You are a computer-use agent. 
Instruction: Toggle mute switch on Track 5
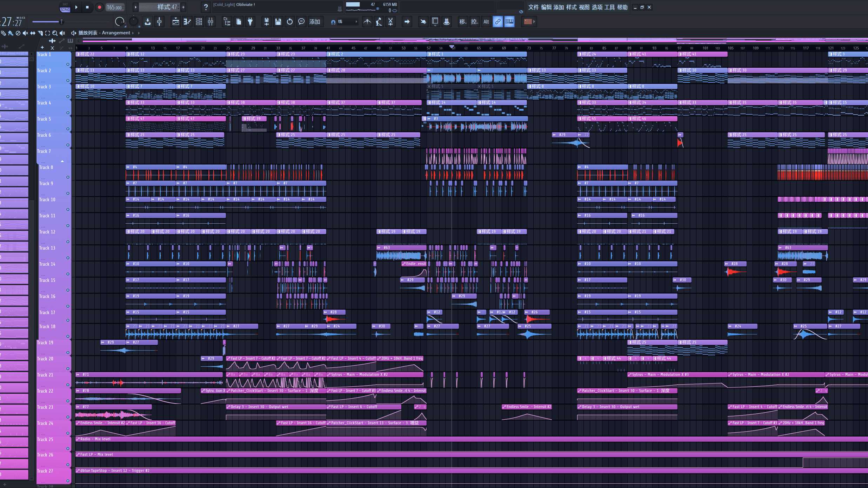click(x=68, y=129)
